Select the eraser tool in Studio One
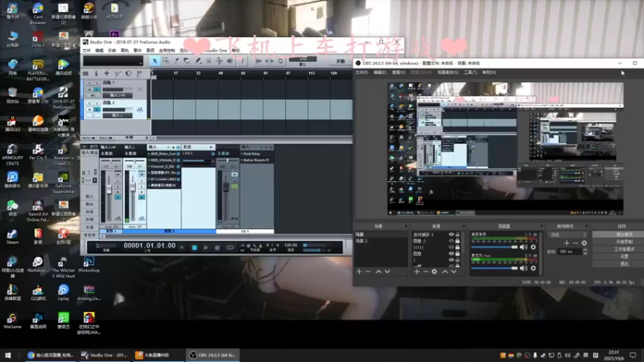Image resolution: width=644 pixels, height=362 pixels. (187, 61)
